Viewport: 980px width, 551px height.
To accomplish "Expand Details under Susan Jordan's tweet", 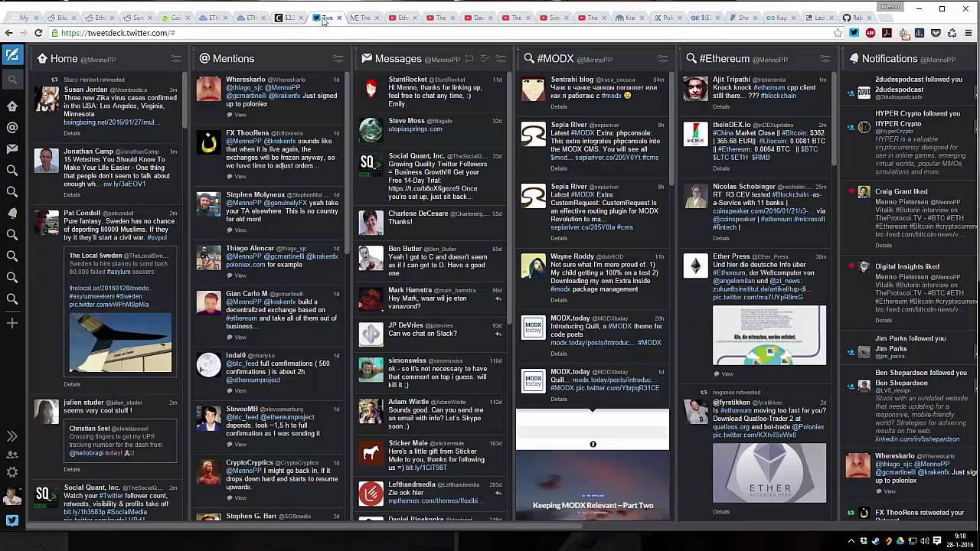I will coord(72,133).
